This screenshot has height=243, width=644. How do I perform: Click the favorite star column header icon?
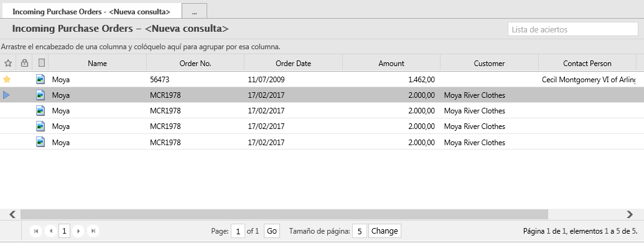pyautogui.click(x=7, y=64)
